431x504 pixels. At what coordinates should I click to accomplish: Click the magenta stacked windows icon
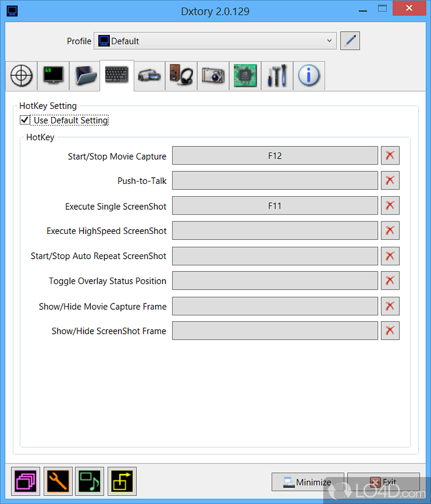26,481
